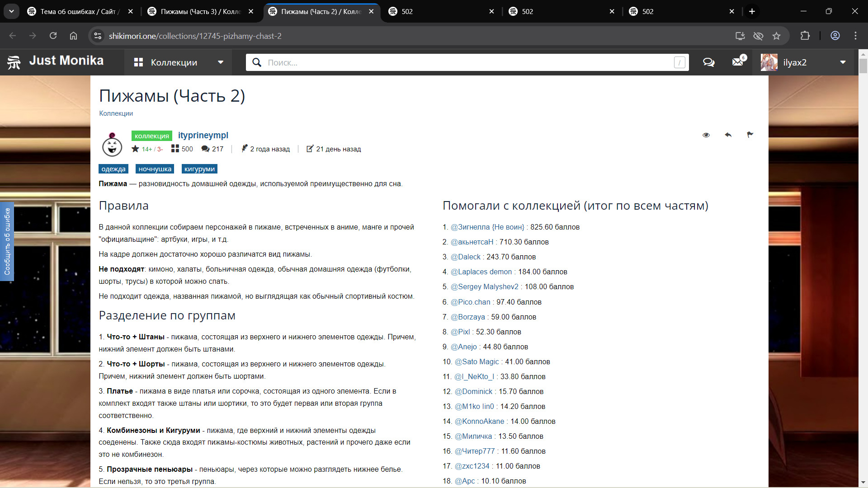Click the кигуруми tag
Viewport: 868px width, 488px height.
(x=199, y=169)
